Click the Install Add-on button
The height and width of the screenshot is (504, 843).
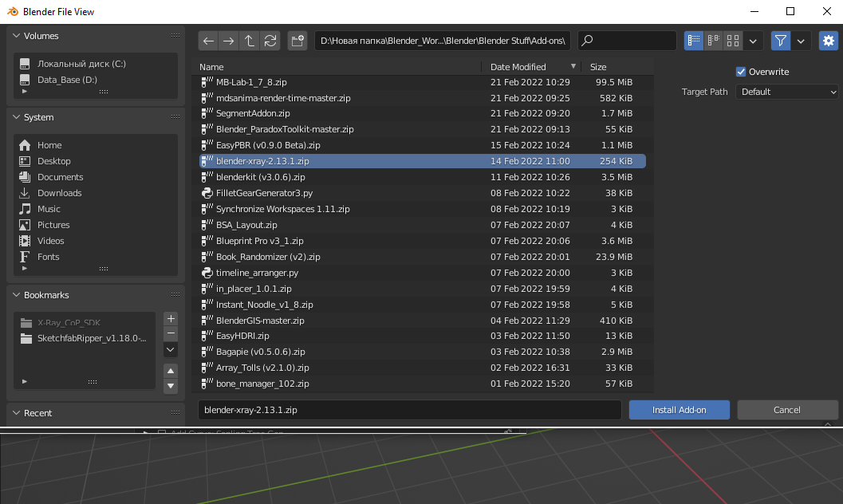click(x=679, y=410)
